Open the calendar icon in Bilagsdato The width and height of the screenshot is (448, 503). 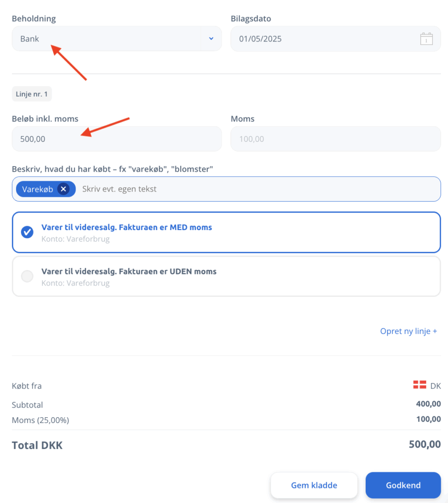[x=426, y=39]
